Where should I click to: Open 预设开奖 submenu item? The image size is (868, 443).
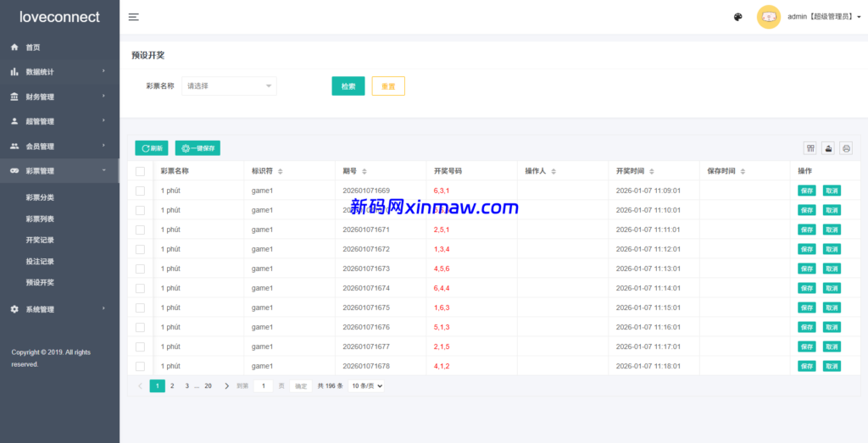40,282
